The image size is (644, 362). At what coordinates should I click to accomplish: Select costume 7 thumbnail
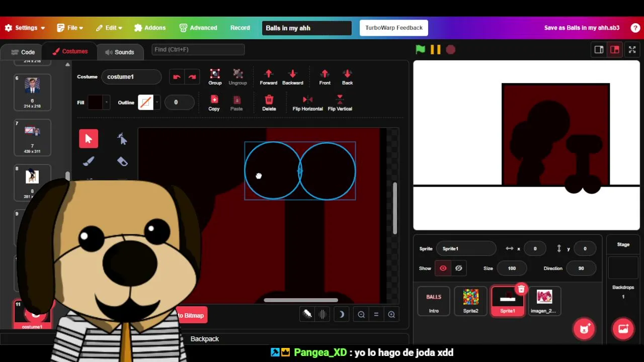tap(32, 138)
